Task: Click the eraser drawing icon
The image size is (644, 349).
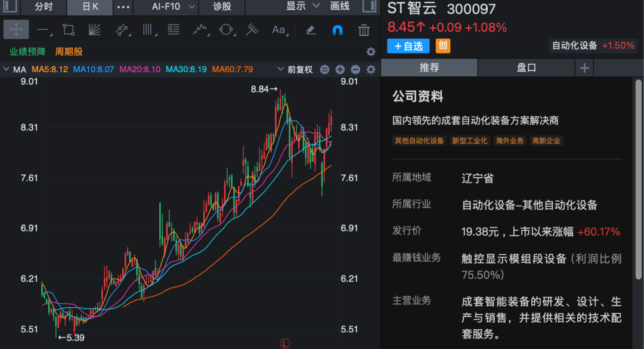Action: (310, 29)
